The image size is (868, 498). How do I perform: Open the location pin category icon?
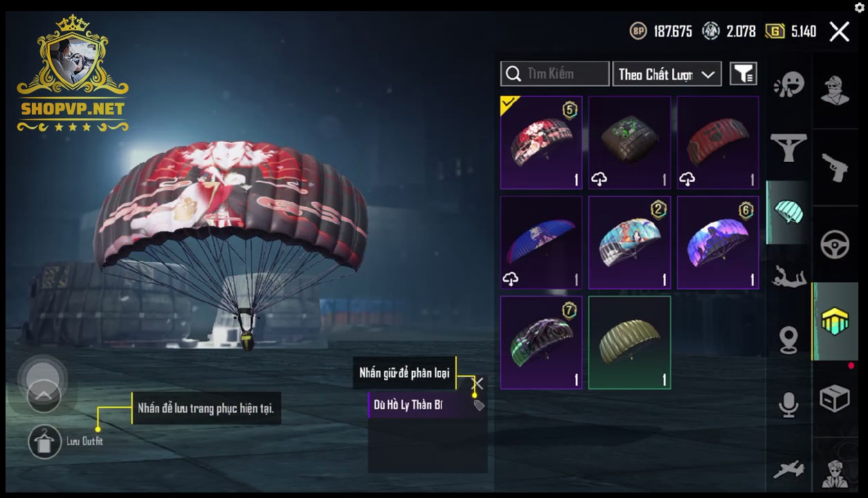pyautogui.click(x=788, y=340)
